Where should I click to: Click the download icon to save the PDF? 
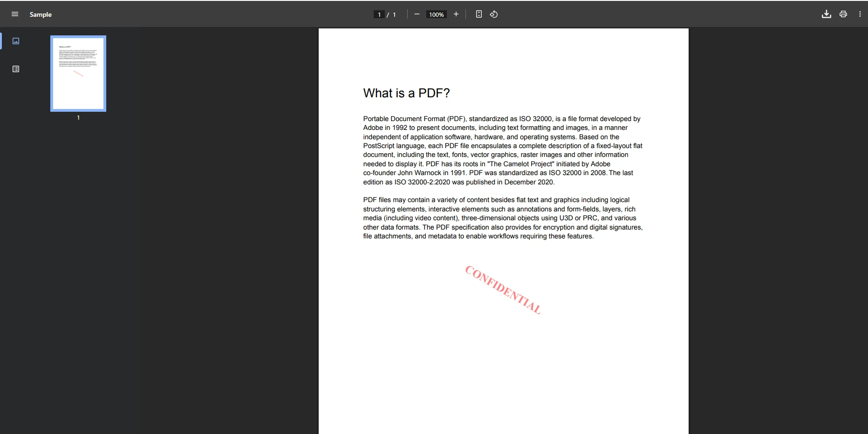pyautogui.click(x=827, y=14)
